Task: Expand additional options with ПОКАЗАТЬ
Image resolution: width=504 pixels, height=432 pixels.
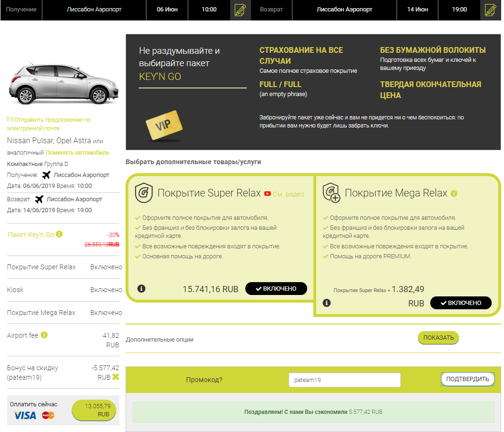Action: coord(438,338)
